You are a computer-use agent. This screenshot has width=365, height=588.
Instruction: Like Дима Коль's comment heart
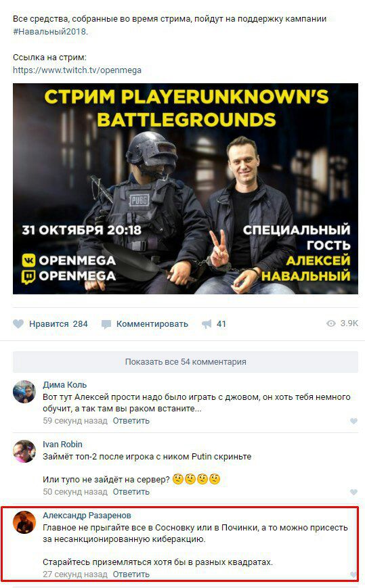pyautogui.click(x=353, y=421)
